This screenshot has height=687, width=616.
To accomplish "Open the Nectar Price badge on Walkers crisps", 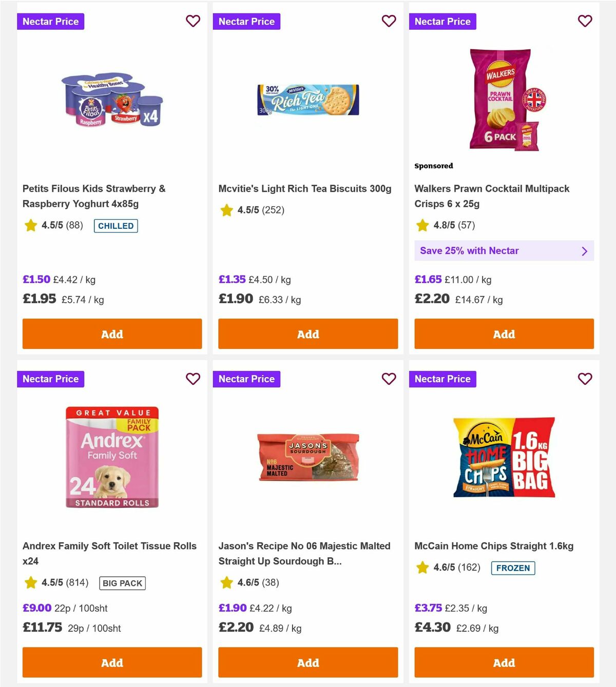I will point(442,21).
